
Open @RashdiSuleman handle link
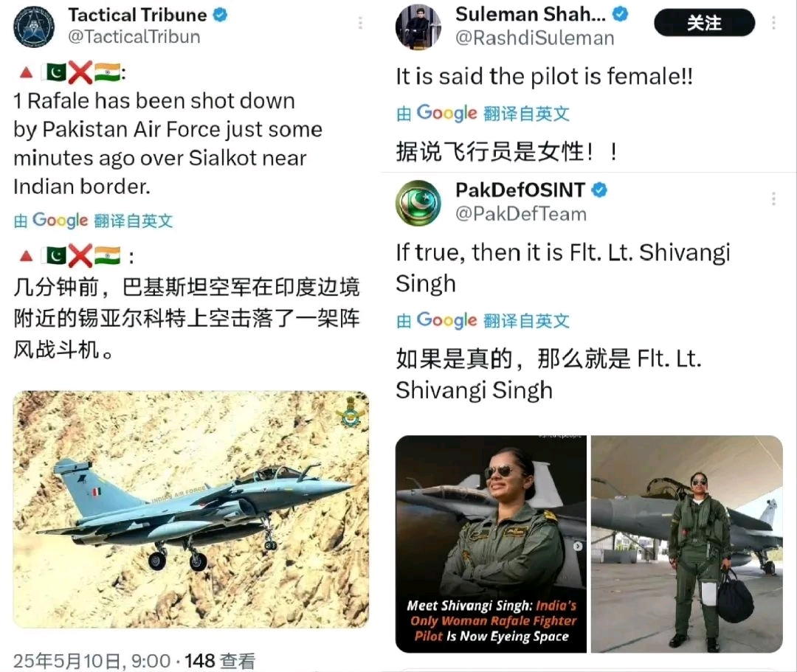535,38
